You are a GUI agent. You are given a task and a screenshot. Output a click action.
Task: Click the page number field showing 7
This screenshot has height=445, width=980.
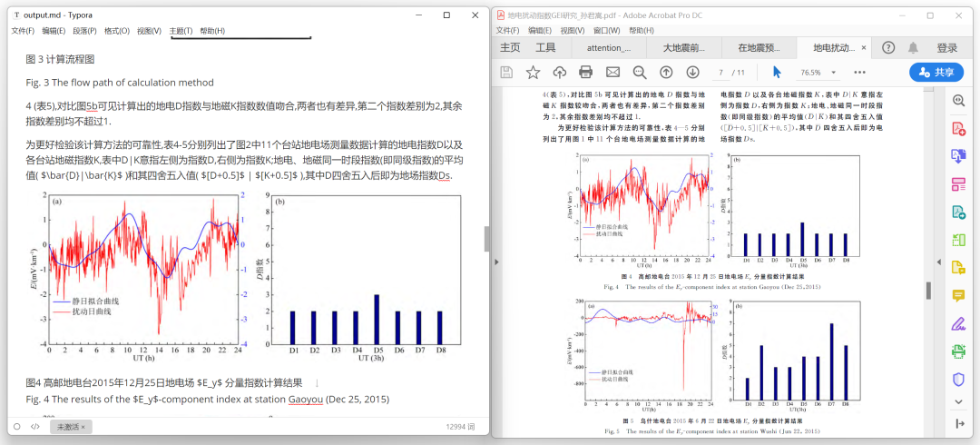point(720,72)
